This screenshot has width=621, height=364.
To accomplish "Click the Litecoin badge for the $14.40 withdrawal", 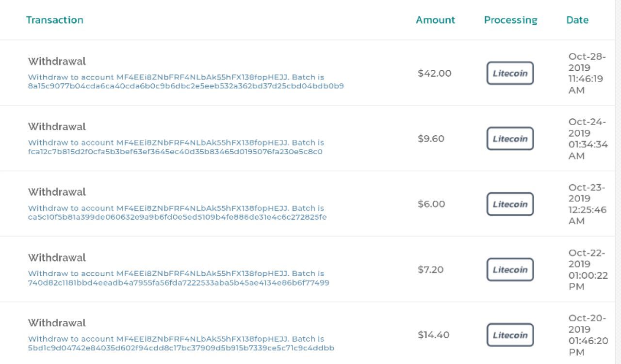I will pyautogui.click(x=510, y=335).
